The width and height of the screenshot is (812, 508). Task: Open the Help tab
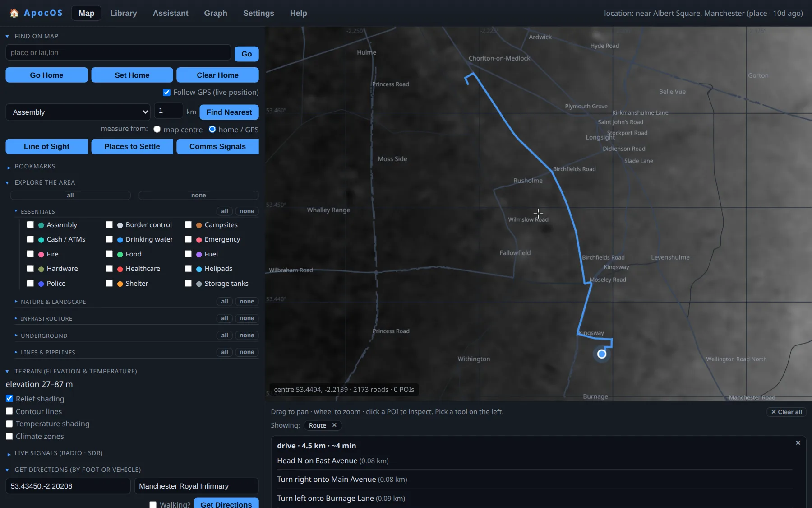(298, 13)
